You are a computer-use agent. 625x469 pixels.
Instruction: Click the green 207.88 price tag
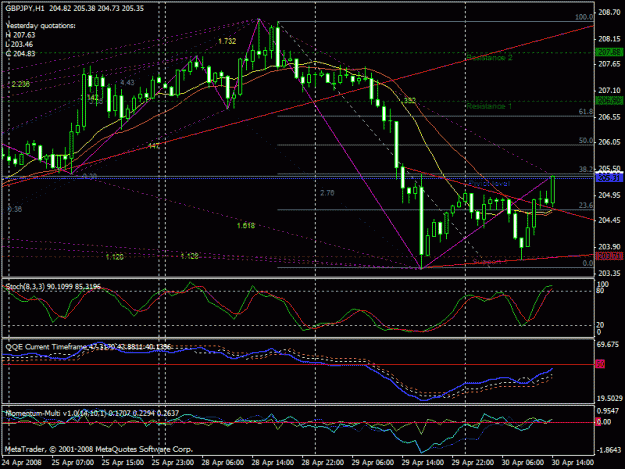609,53
